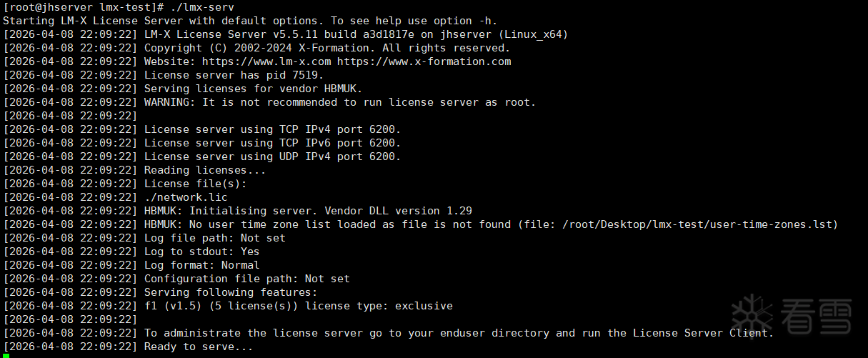
Task: Open the https://www.x-formation.com URL
Action: pos(424,61)
